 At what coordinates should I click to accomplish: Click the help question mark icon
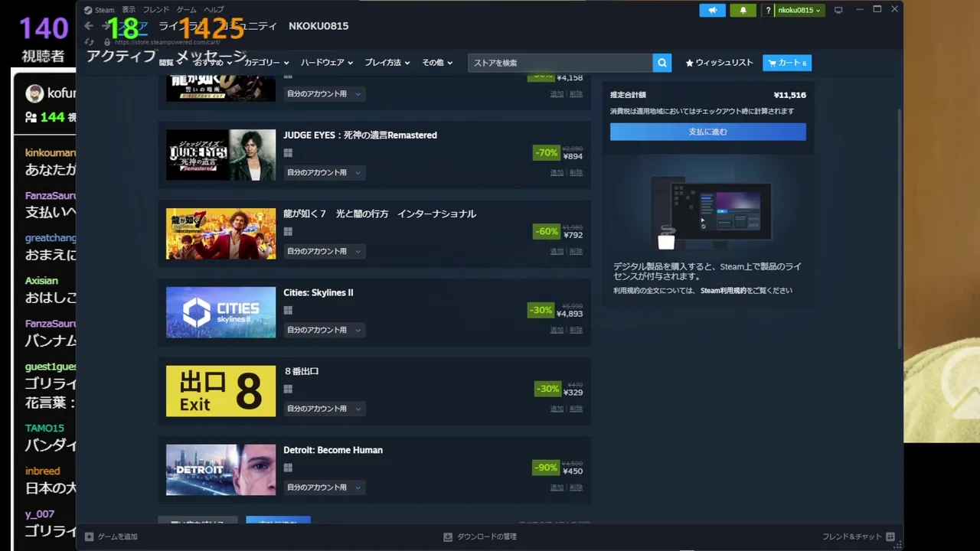click(768, 10)
